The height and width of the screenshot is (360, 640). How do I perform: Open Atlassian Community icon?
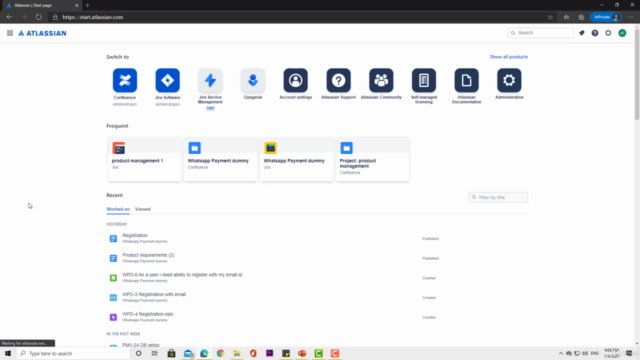381,80
